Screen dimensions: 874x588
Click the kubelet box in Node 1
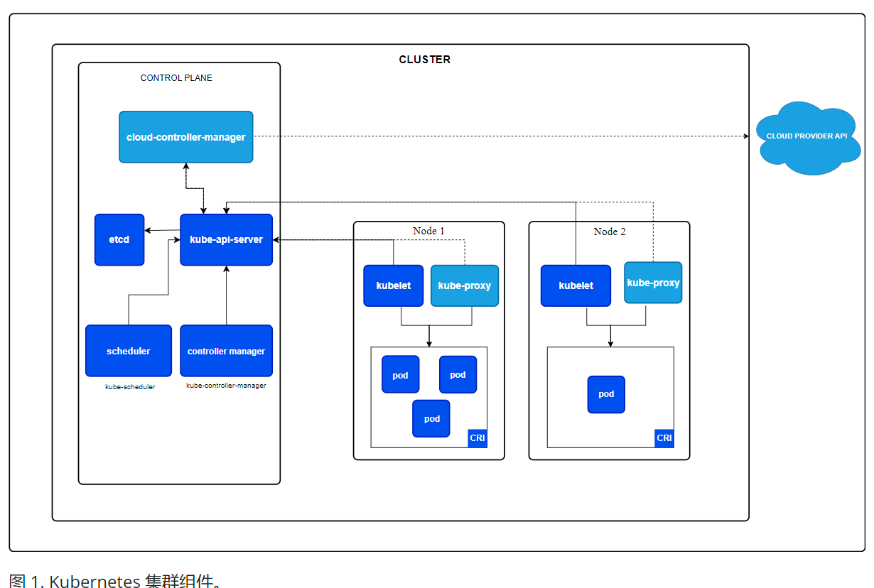(x=394, y=285)
